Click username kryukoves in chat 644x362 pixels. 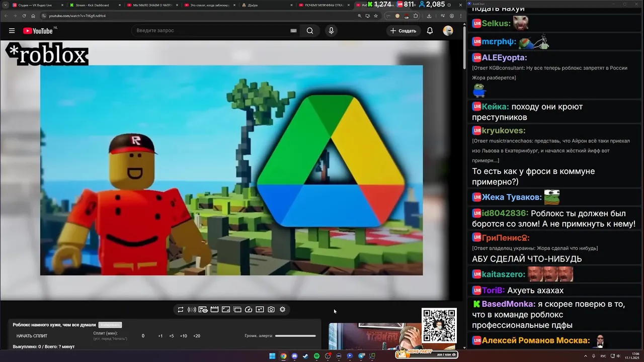click(504, 131)
